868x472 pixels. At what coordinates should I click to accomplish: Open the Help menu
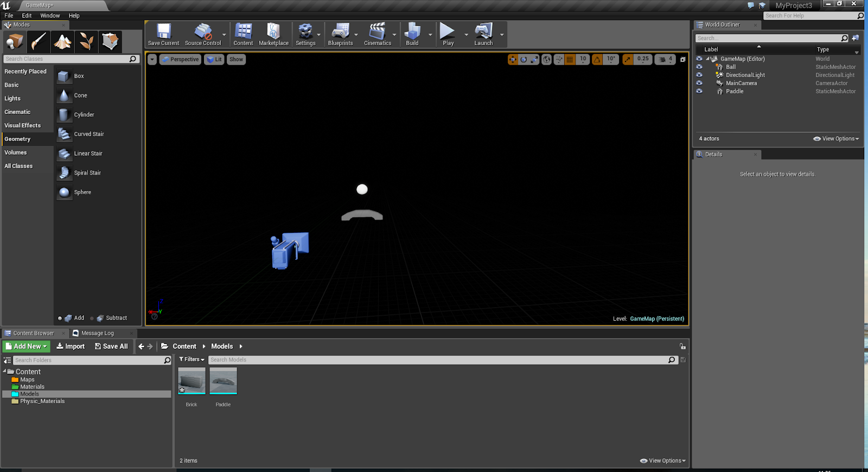(x=74, y=16)
